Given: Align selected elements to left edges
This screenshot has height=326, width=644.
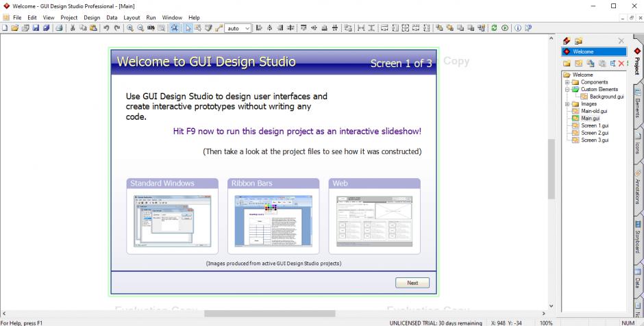Looking at the screenshot, I should tap(259, 28).
